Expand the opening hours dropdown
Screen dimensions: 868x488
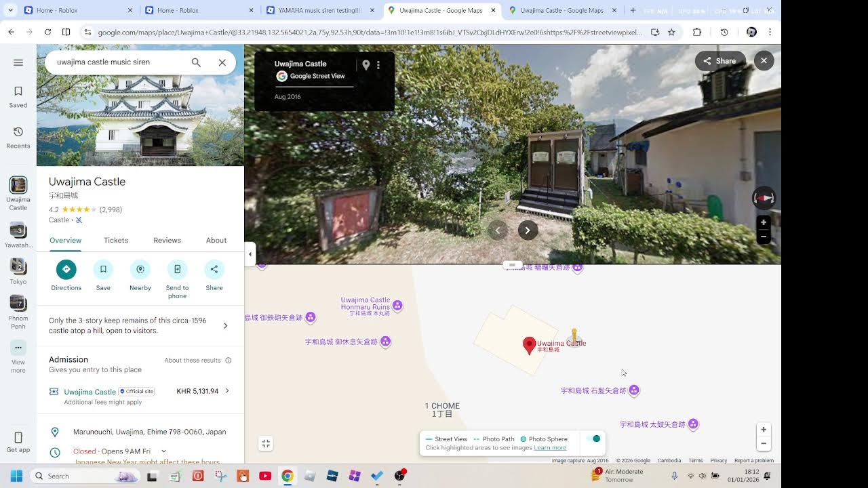163,451
